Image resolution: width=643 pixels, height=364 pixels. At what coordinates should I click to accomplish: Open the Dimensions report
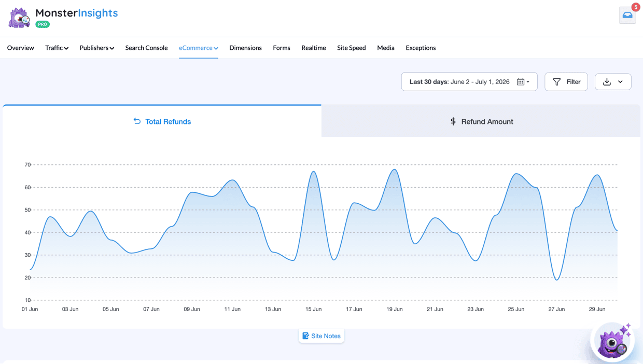click(245, 48)
